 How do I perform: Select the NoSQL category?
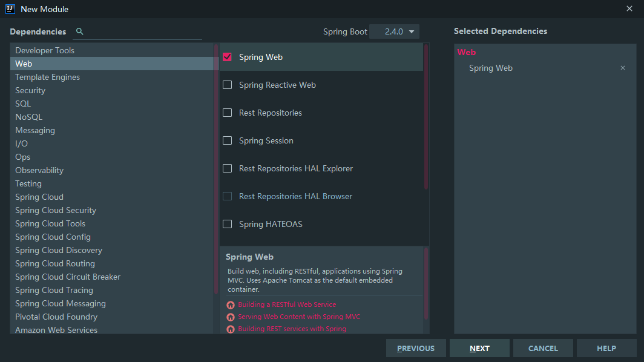tap(112, 117)
